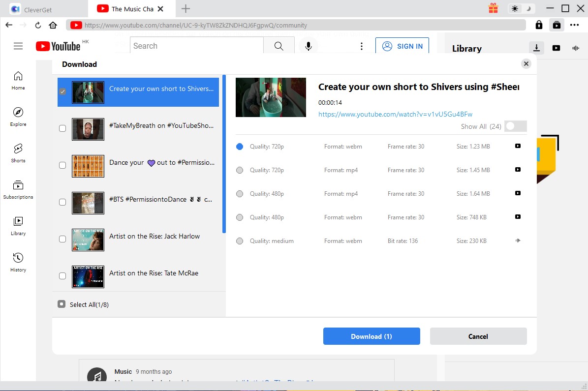588x391 pixels.
Task: Choose the medium quality webm audio format
Action: pyautogui.click(x=239, y=241)
